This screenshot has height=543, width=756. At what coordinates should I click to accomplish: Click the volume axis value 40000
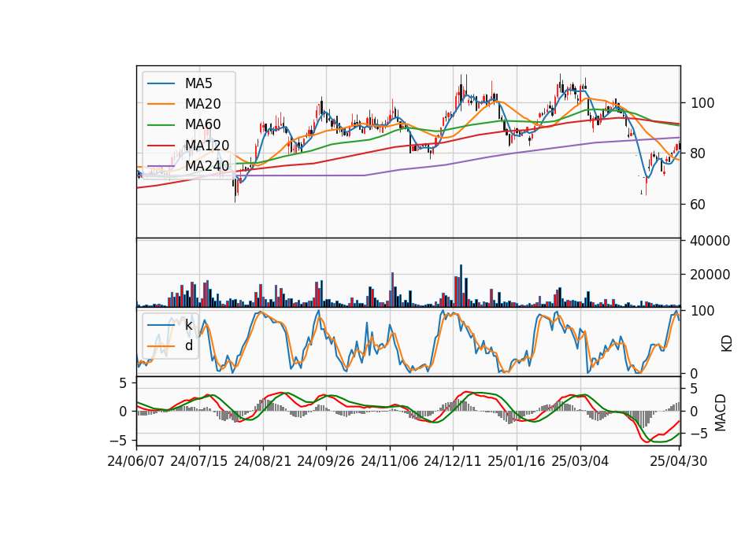[710, 241]
